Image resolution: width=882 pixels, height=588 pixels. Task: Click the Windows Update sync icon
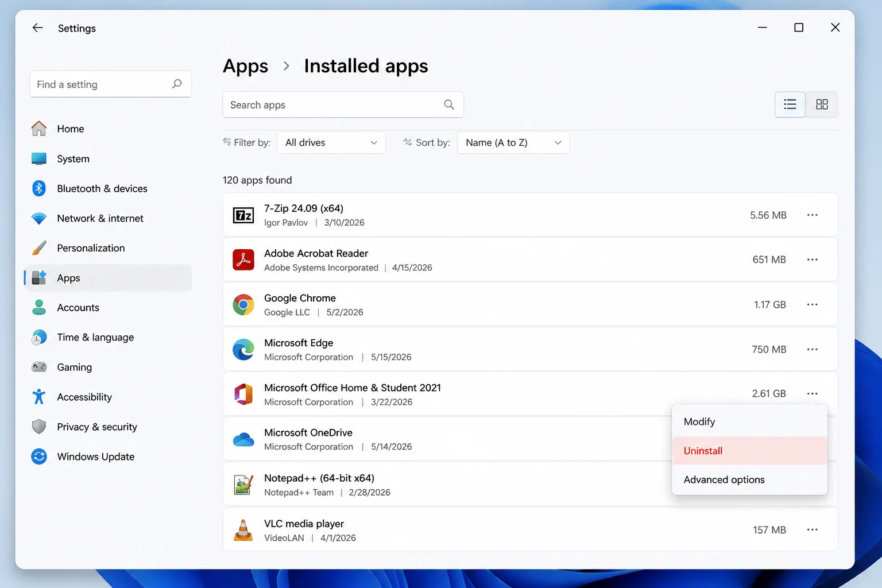point(39,457)
